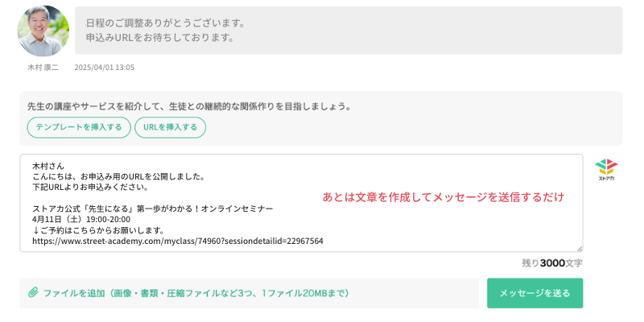Insert a template with テンプレートを挿入する
The image size is (644, 322).
[x=79, y=127]
